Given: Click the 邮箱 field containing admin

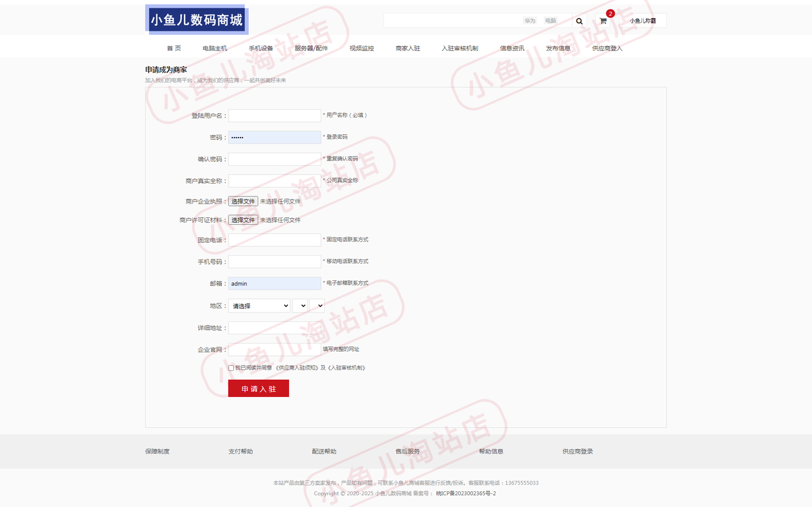Looking at the screenshot, I should click(x=274, y=283).
